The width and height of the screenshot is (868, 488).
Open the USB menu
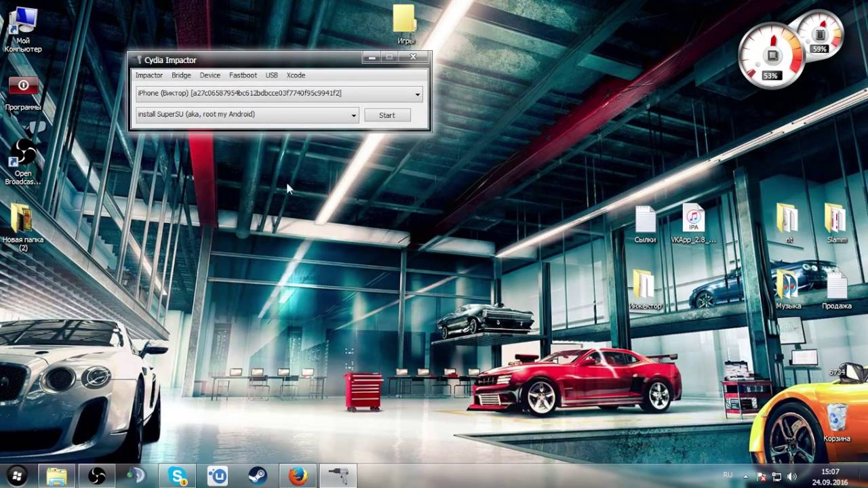(272, 75)
